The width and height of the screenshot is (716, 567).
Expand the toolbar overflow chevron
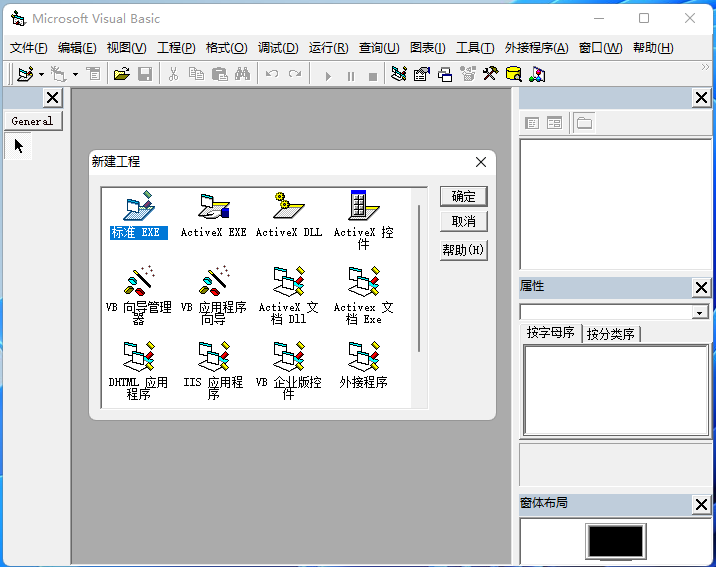[705, 68]
